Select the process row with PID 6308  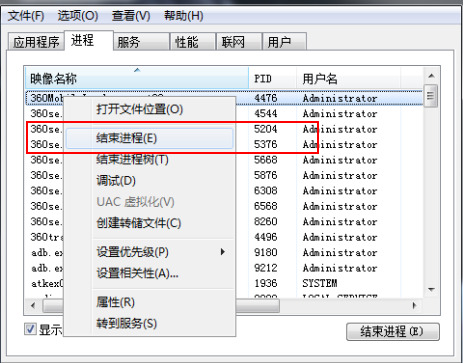(x=224, y=191)
